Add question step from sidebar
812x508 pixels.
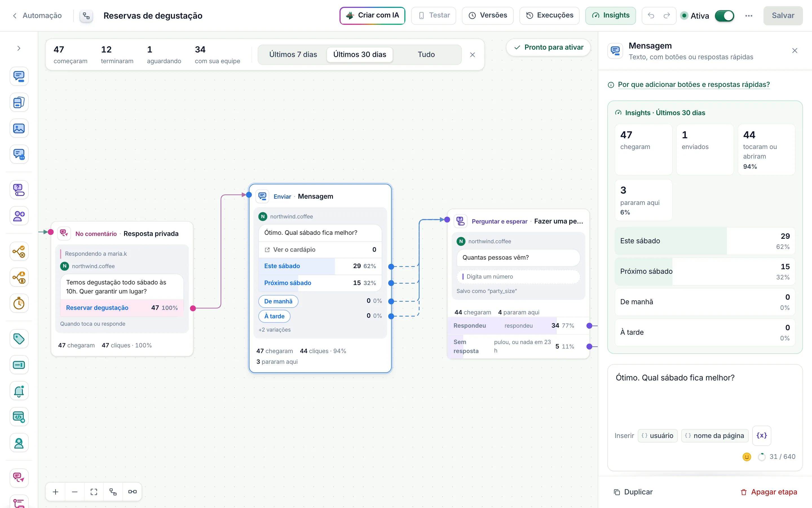[x=19, y=190]
